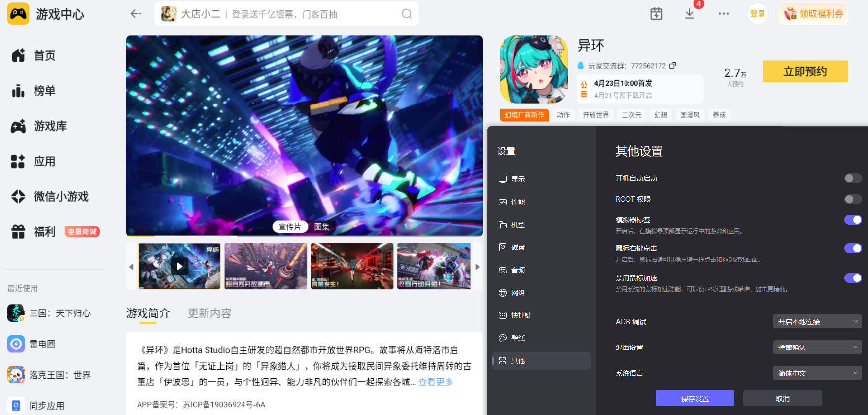868x415 pixels.
Task: Click the 微信小游戏 icon
Action: click(x=18, y=197)
